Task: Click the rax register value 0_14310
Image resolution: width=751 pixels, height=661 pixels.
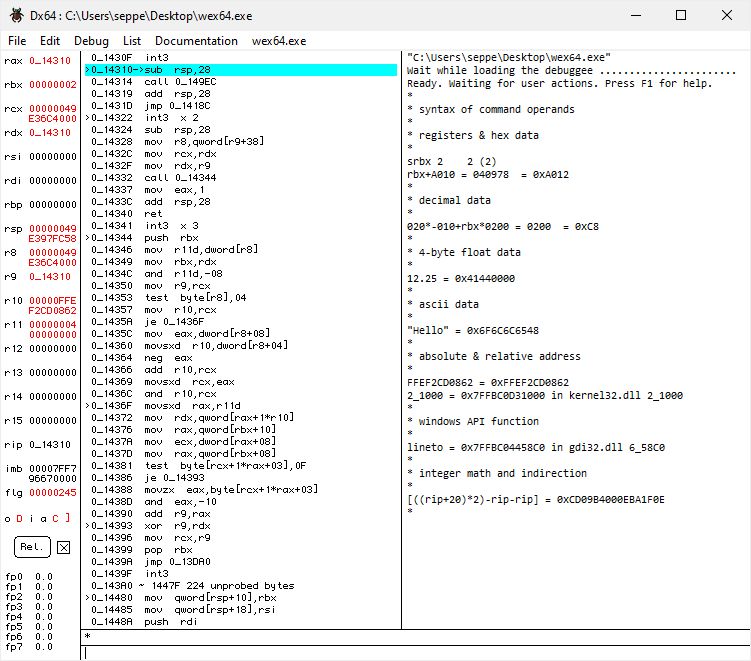Action: tap(50, 61)
